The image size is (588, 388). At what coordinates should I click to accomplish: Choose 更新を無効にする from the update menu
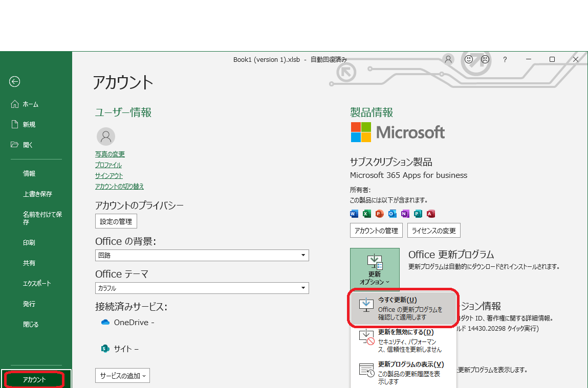403,340
